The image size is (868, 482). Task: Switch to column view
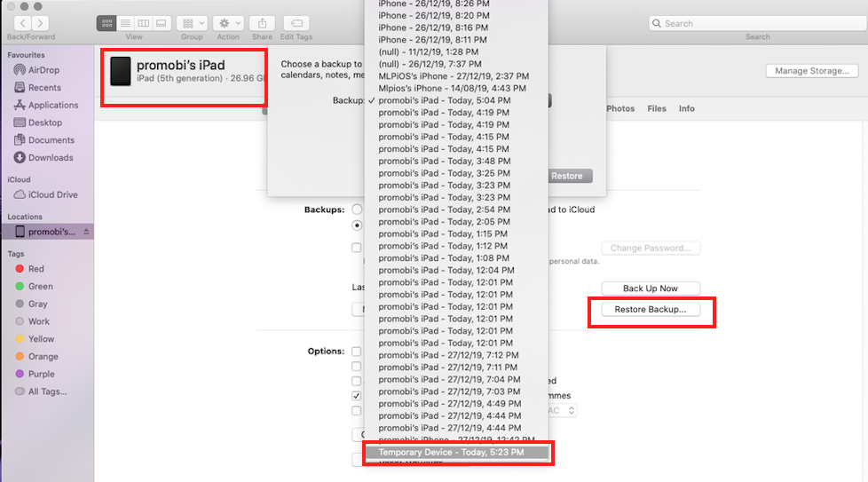point(144,23)
